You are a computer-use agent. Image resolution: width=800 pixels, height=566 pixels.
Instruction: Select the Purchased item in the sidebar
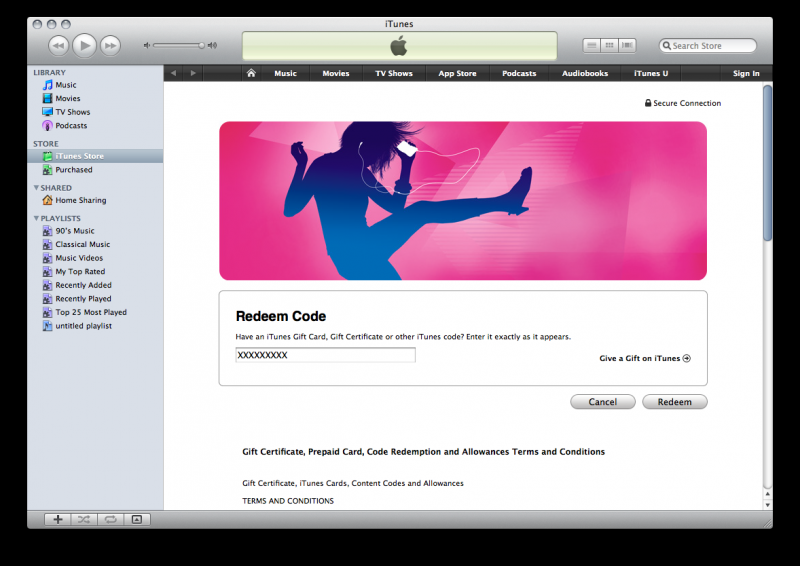click(x=74, y=170)
